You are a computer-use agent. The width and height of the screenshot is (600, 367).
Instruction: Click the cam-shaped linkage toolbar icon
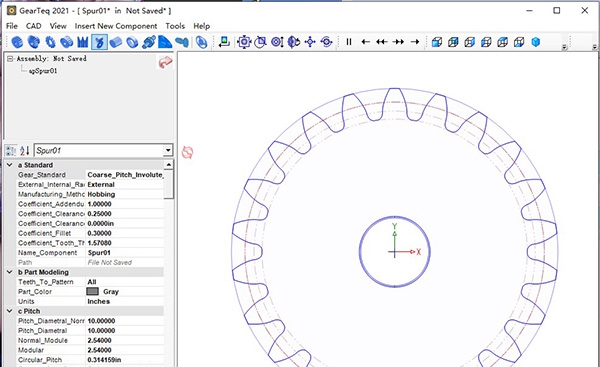click(x=182, y=42)
